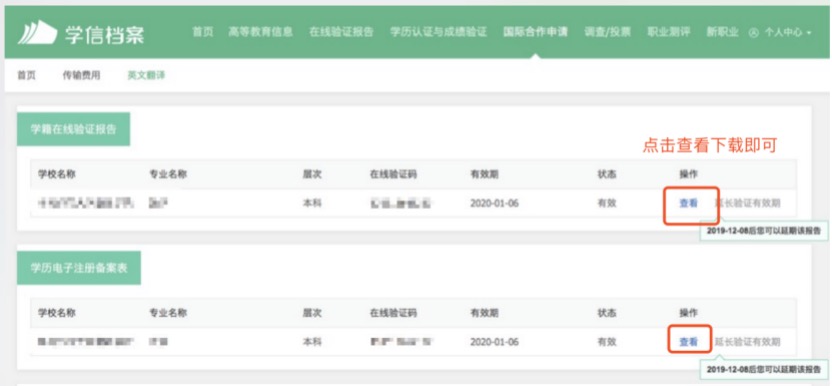Image resolution: width=832 pixels, height=386 pixels.
Task: Click 操作 header in 学历电子注册备案表 table
Action: click(688, 313)
